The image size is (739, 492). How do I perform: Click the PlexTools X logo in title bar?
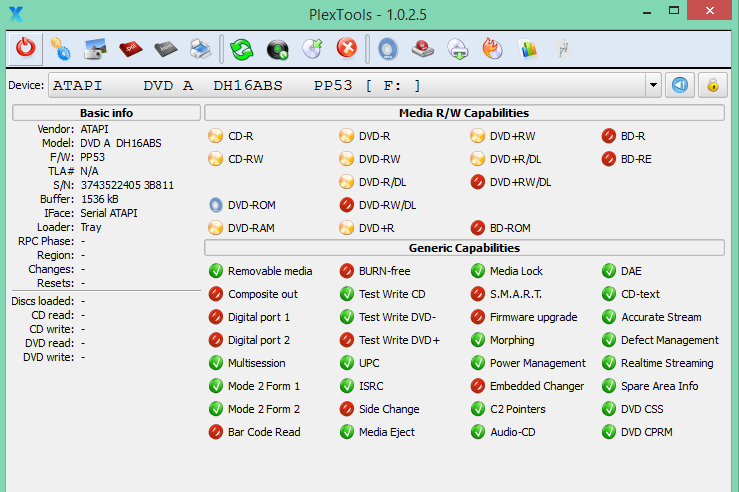click(16, 14)
